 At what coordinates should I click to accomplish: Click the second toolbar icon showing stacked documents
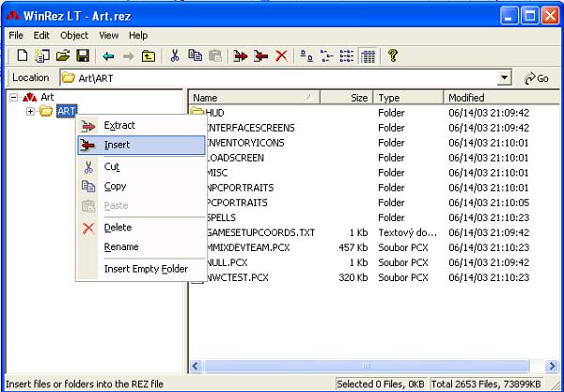(x=42, y=56)
